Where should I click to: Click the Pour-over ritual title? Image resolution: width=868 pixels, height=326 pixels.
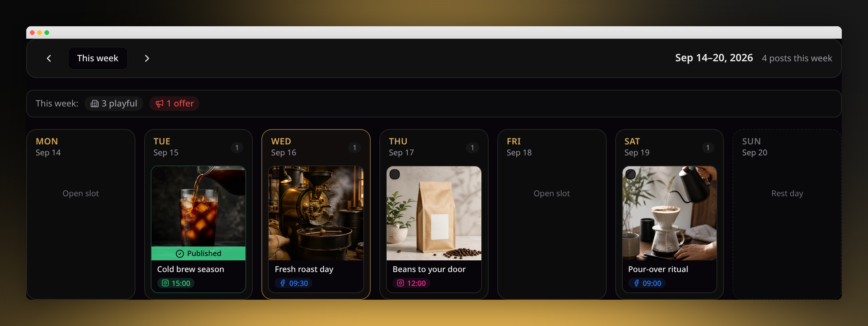[658, 269]
